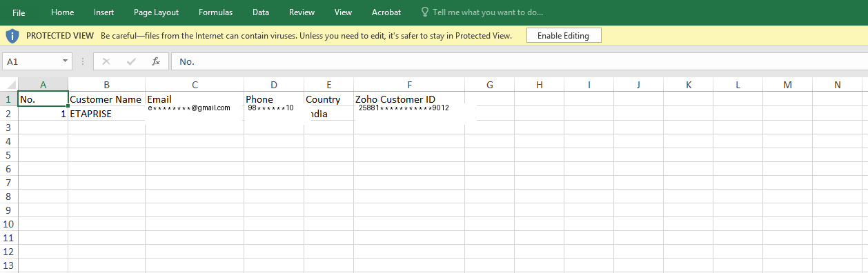The width and height of the screenshot is (868, 273).
Task: Select row 5 header
Action: point(9,155)
